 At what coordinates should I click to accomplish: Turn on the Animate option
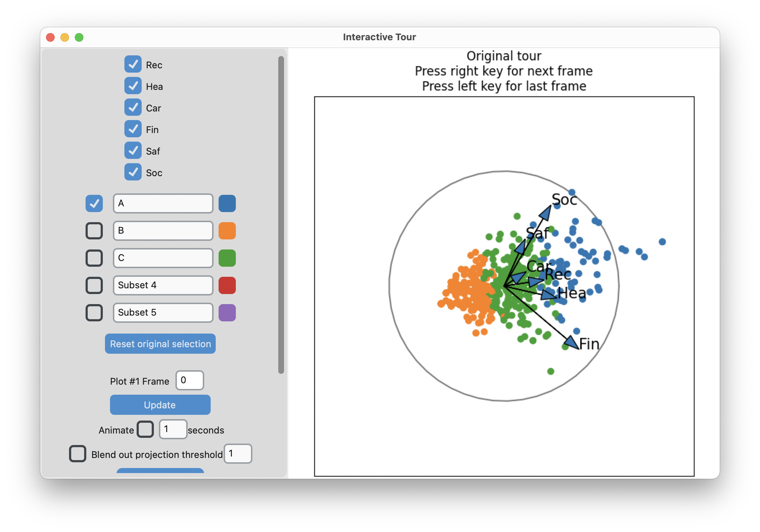(x=145, y=429)
